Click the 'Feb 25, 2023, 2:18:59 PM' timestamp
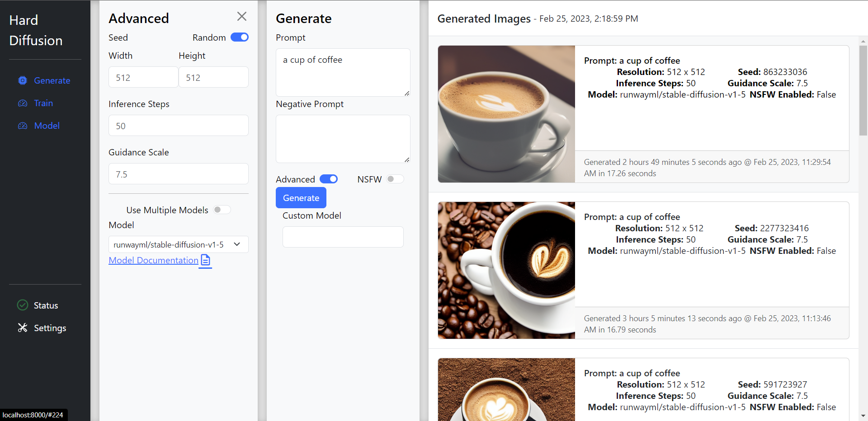This screenshot has width=868, height=421. pyautogui.click(x=589, y=19)
